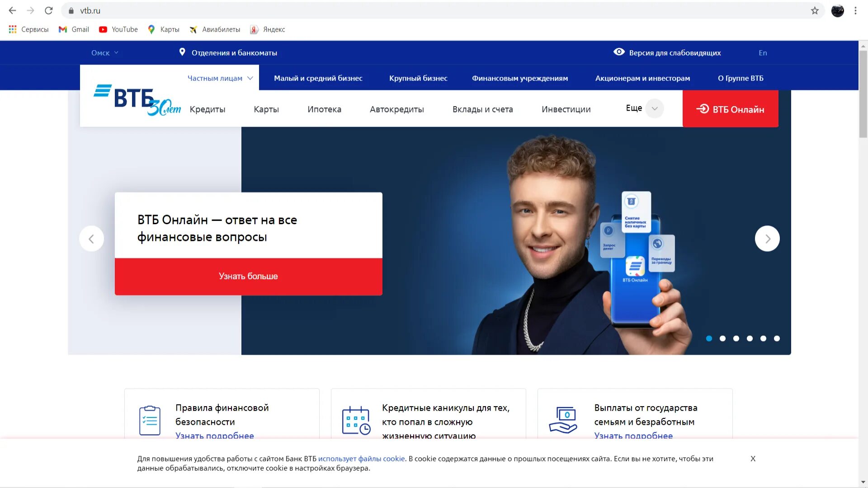This screenshot has width=868, height=488.
Task: Click Узнать подробнее link under Правила финансовой безопасности
Action: point(215,436)
